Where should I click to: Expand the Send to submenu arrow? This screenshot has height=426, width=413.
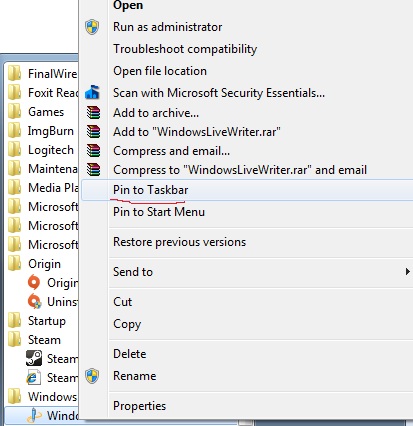coord(407,271)
